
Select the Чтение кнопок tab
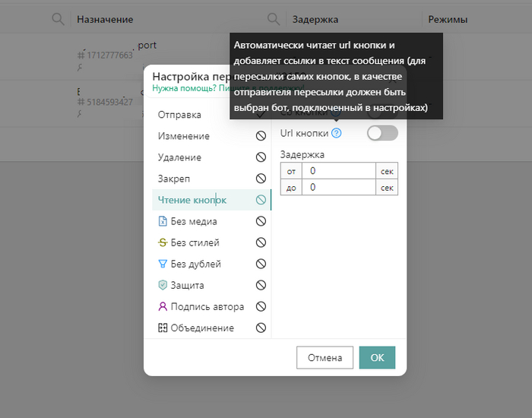(x=192, y=200)
